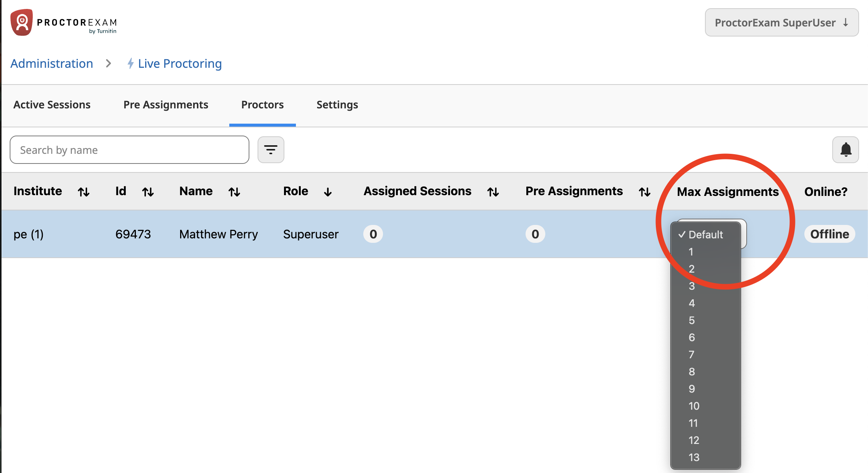Choose 8 from Max Assignments list
Image resolution: width=868 pixels, height=473 pixels.
(705, 372)
